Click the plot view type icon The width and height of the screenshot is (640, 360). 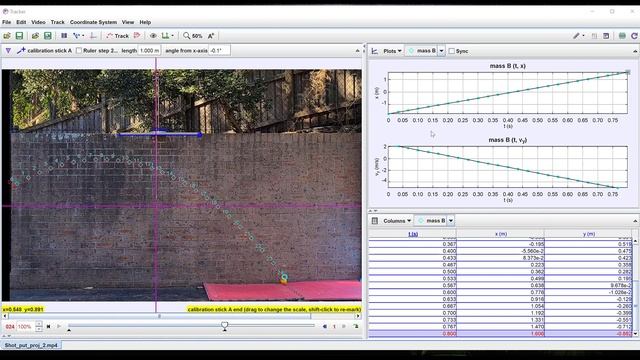tap(374, 51)
